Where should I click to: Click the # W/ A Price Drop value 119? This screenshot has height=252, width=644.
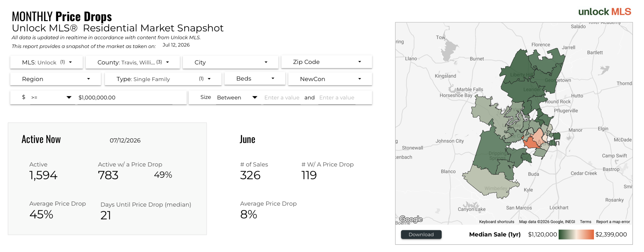click(309, 175)
